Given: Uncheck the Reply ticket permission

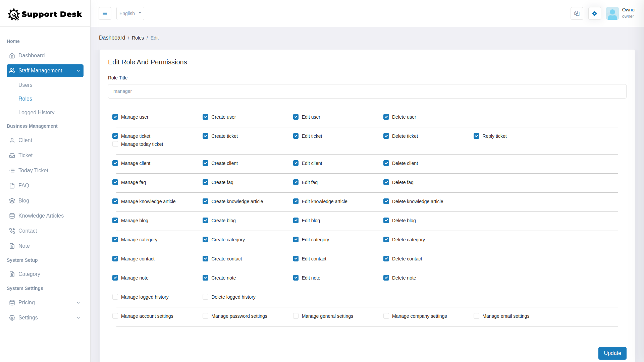Looking at the screenshot, I should 477,136.
